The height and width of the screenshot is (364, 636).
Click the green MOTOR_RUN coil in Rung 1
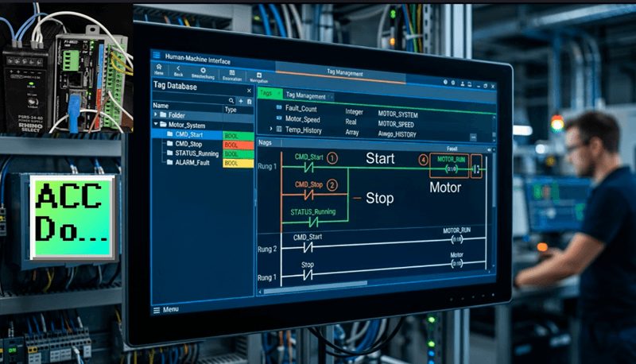pyautogui.click(x=451, y=169)
